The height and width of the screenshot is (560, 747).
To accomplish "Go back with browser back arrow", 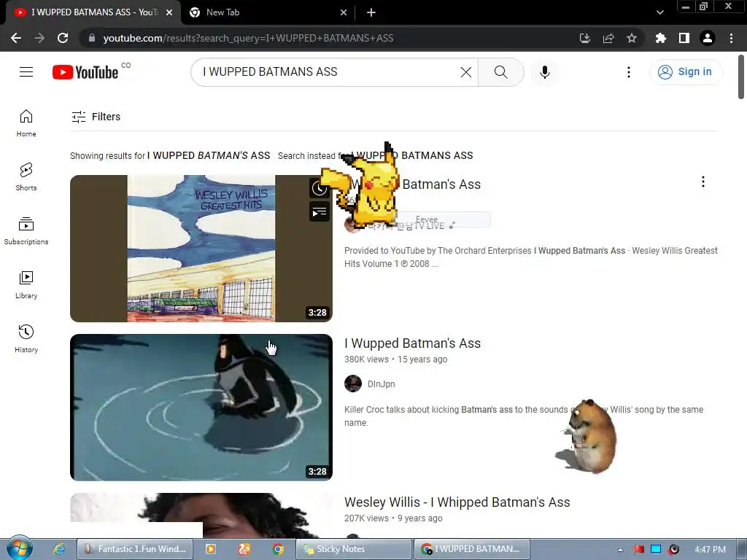I will pyautogui.click(x=16, y=38).
